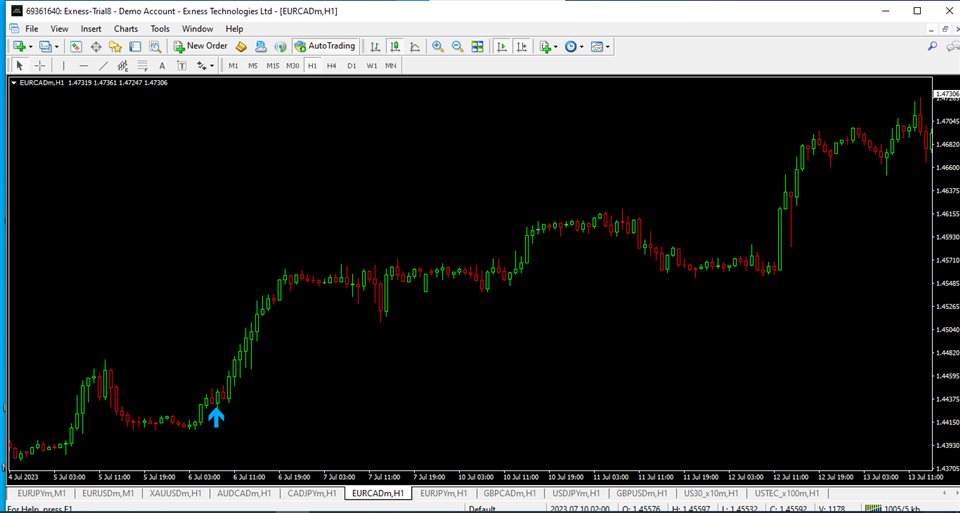960x513 pixels.
Task: Expand the Indicators dropdown arrow
Action: point(555,47)
